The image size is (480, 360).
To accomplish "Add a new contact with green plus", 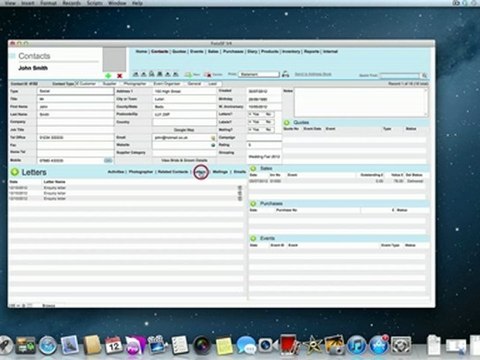I will pos(108,76).
